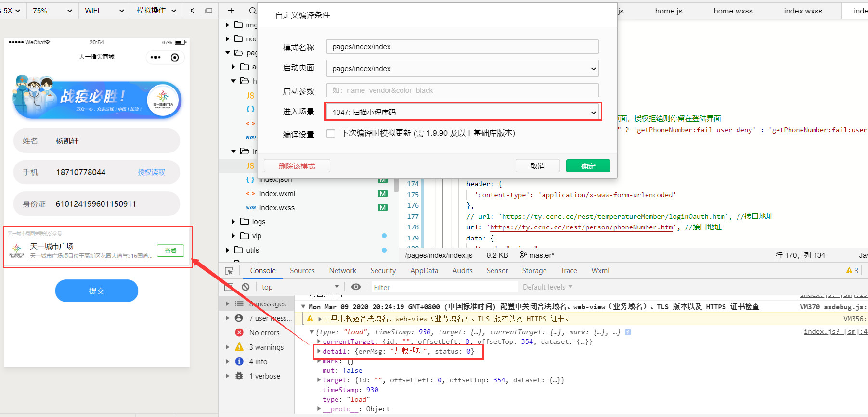Open the mini program three-dots menu
The width and height of the screenshot is (868, 417).
(155, 57)
